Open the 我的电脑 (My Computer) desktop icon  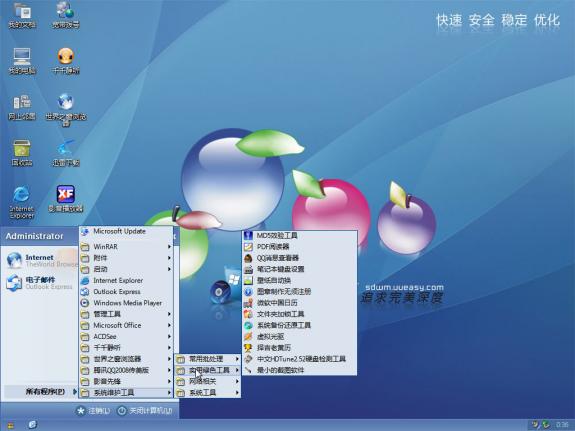[x=22, y=61]
